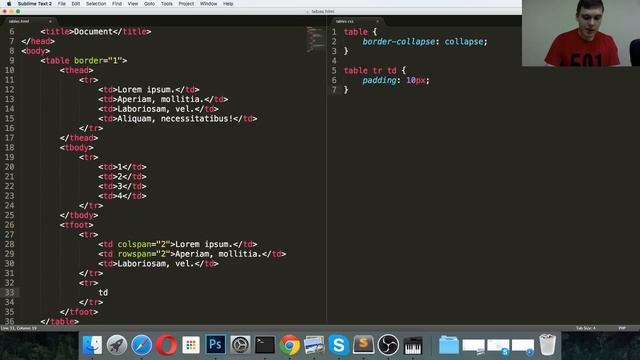The height and width of the screenshot is (360, 640).
Task: Open the Find menu
Action: [117, 4]
